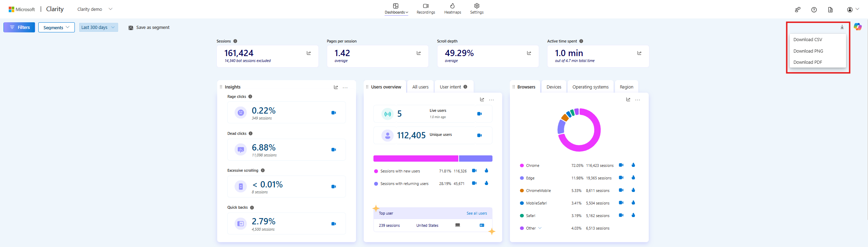Open the documentation page icon
Image resolution: width=868 pixels, height=247 pixels.
tap(830, 10)
